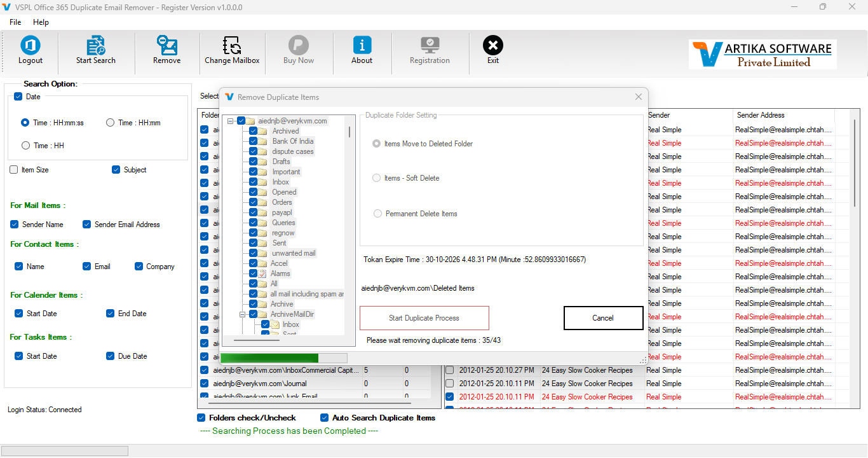Uncheck the dispute cases folder checkbox
This screenshot has width=868, height=458.
click(x=254, y=151)
